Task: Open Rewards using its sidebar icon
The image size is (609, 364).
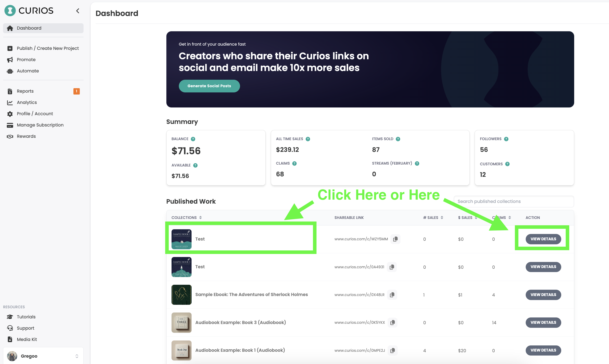Action: tap(10, 136)
